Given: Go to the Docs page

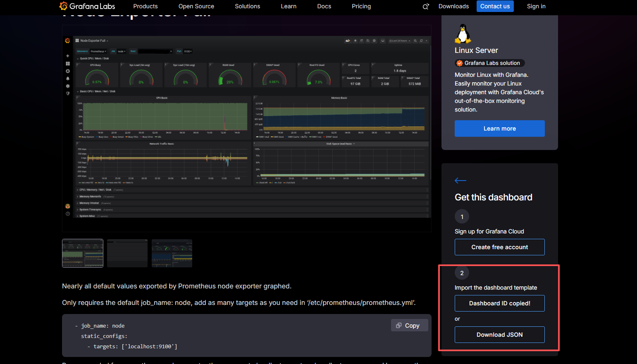Looking at the screenshot, I should (x=324, y=6).
